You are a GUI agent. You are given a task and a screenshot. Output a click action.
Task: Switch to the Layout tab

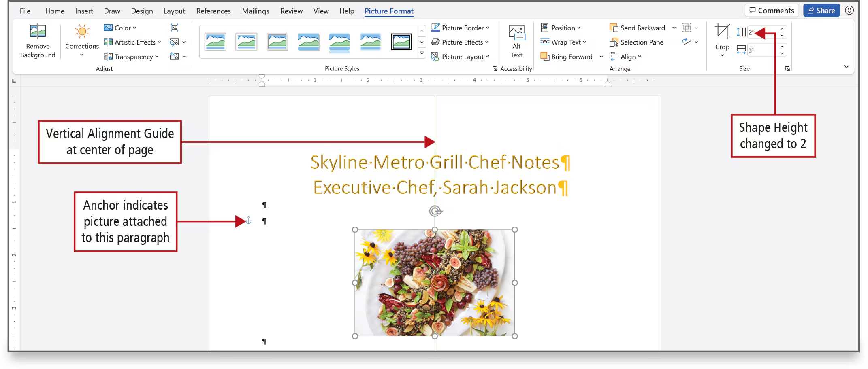coord(174,11)
